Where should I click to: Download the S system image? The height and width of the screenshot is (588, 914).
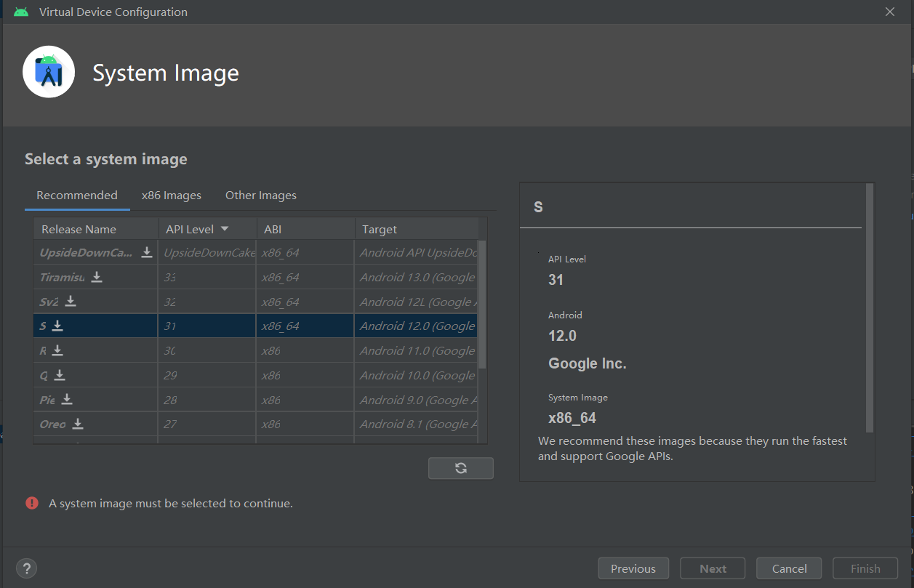pos(57,326)
